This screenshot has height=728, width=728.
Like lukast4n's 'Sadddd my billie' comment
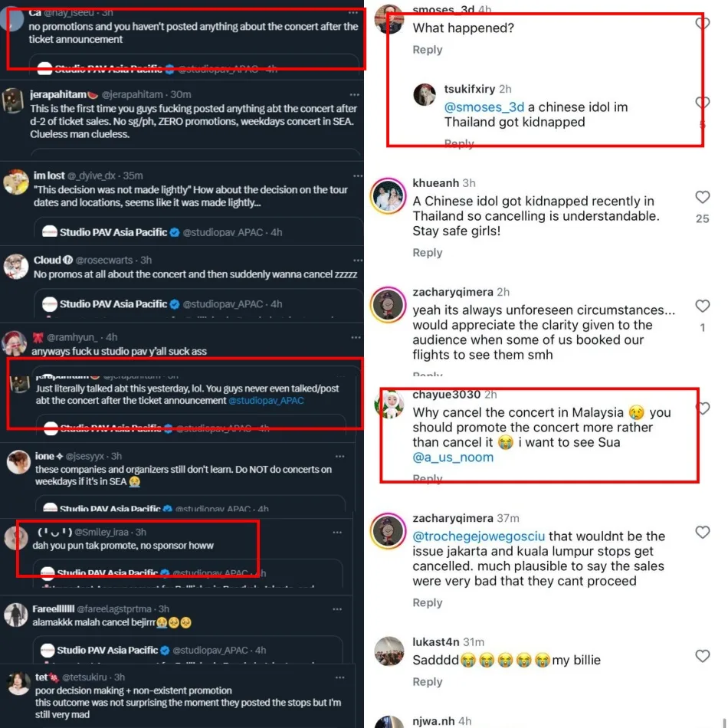702,656
